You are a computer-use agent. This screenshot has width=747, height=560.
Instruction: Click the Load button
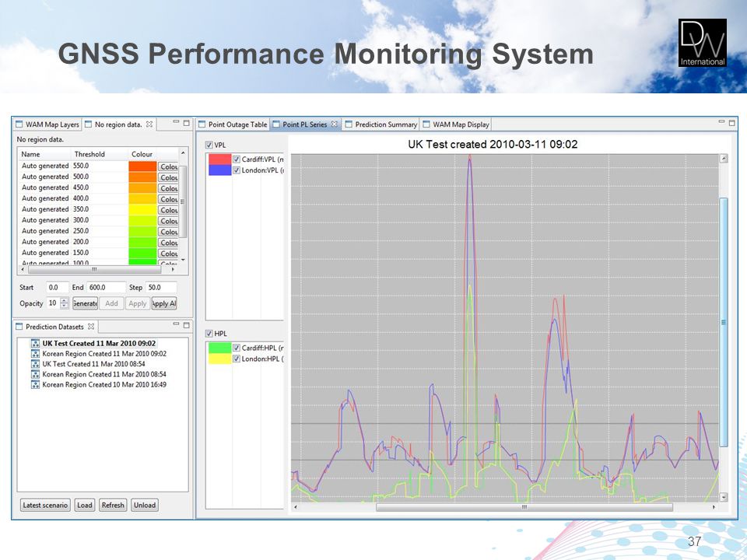coord(84,505)
